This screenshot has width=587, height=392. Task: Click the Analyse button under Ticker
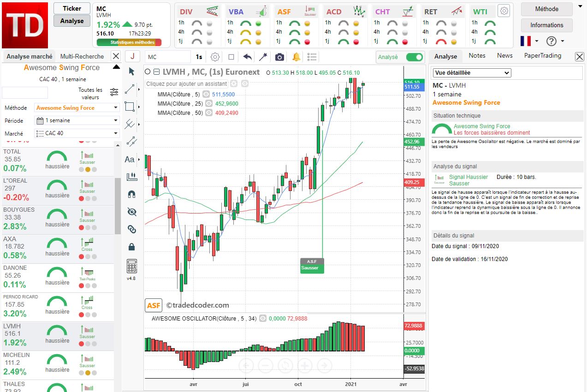[72, 20]
